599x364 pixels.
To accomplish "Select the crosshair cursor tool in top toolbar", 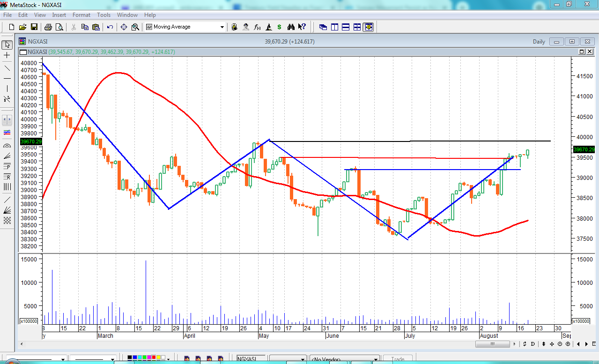I will tap(124, 27).
